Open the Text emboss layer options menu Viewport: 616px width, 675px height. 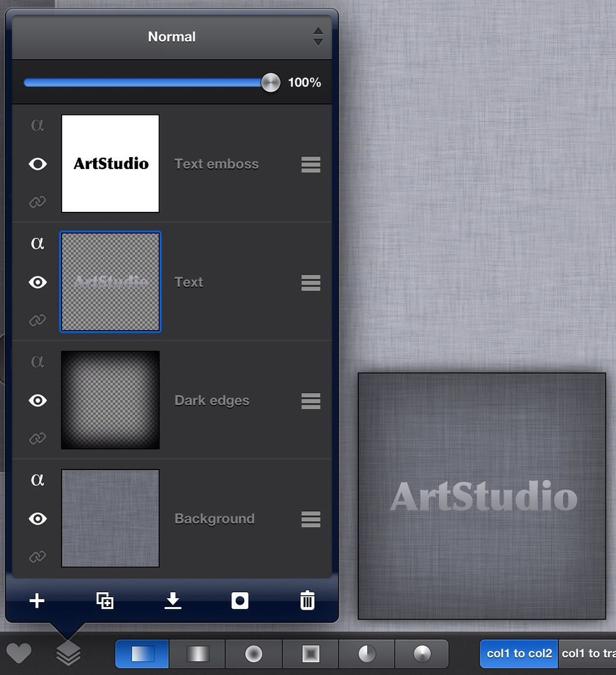pyautogui.click(x=311, y=164)
